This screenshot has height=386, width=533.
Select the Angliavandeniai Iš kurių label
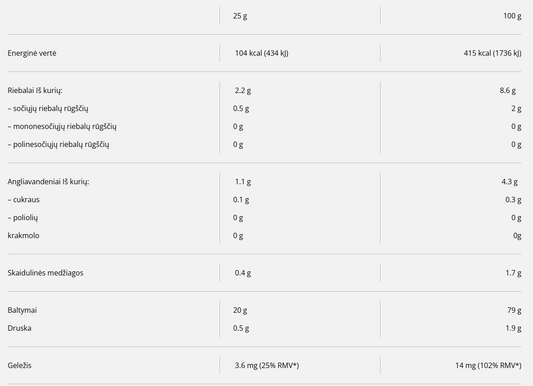click(48, 182)
